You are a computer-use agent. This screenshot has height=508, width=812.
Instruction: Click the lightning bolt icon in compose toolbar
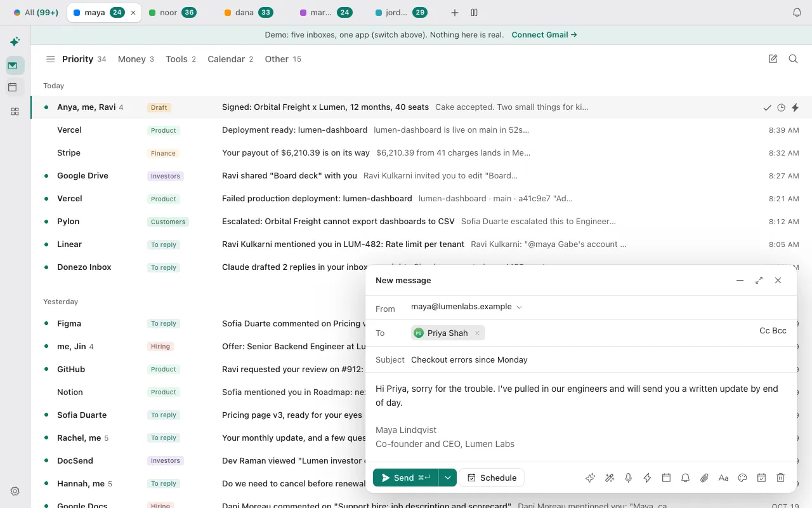click(x=647, y=478)
